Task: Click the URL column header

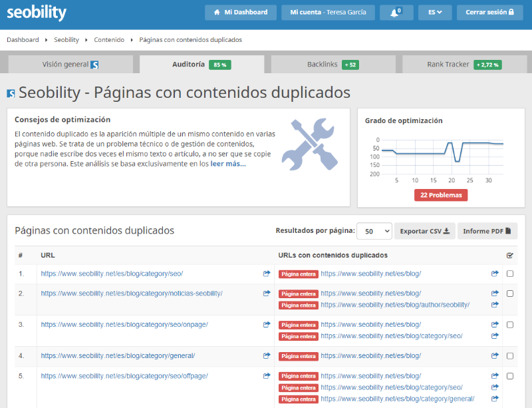Action: point(47,255)
